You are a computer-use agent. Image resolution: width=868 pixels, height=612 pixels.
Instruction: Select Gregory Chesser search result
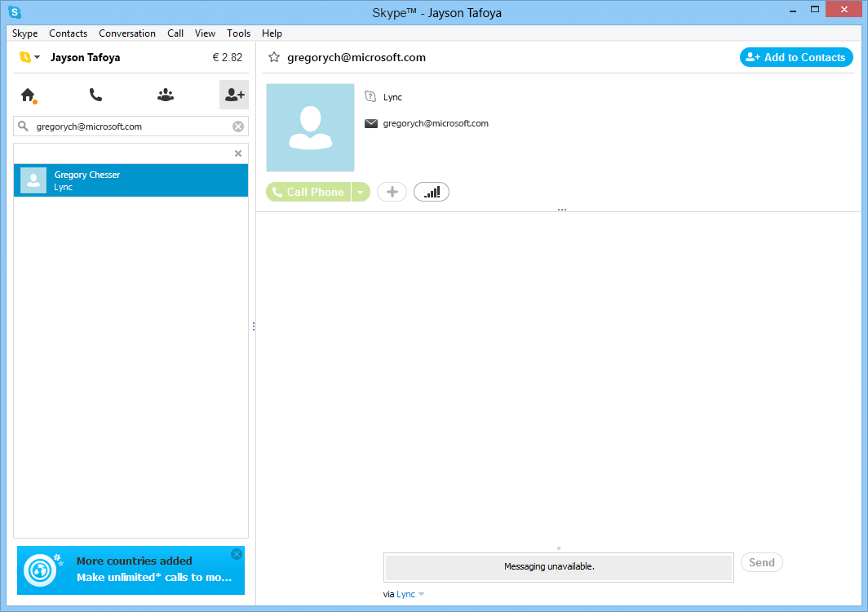(x=131, y=180)
